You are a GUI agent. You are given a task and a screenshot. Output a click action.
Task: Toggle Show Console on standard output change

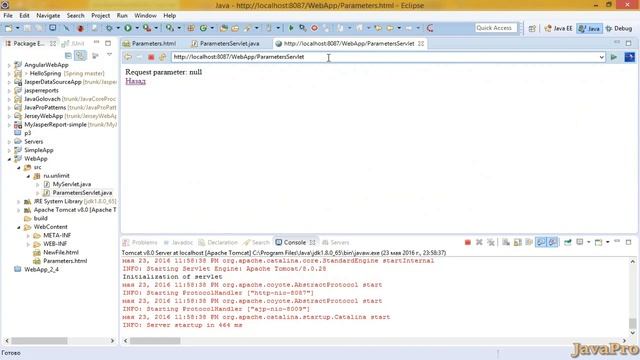pos(541,242)
